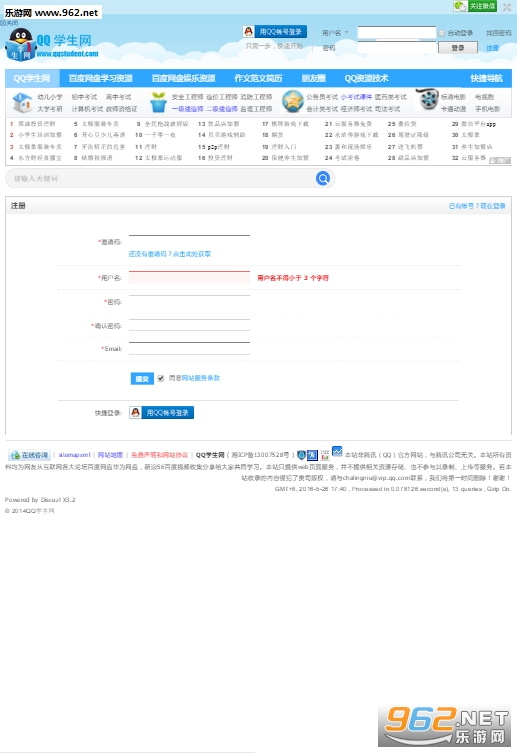Close the top banner with X

507,7
